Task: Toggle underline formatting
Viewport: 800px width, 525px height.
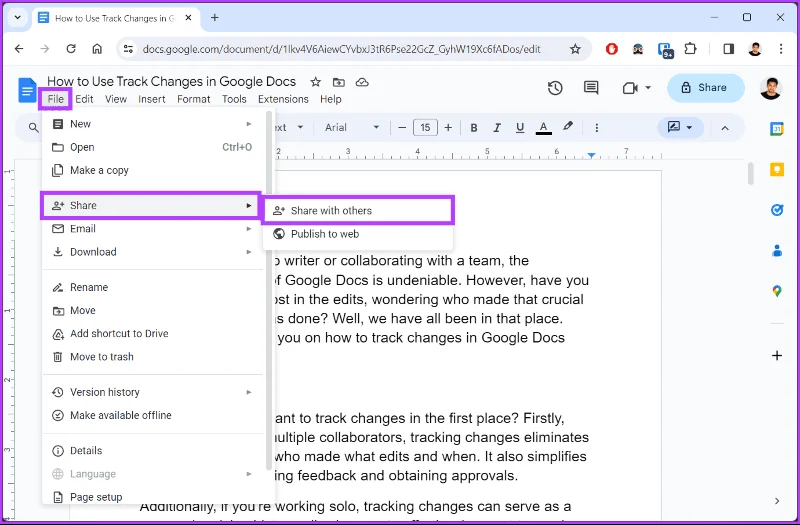Action: coord(520,128)
